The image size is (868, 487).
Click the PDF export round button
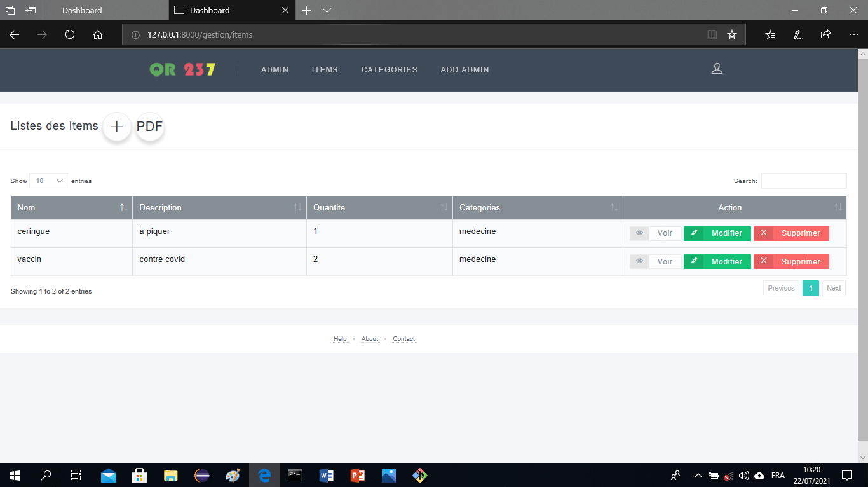tap(150, 127)
